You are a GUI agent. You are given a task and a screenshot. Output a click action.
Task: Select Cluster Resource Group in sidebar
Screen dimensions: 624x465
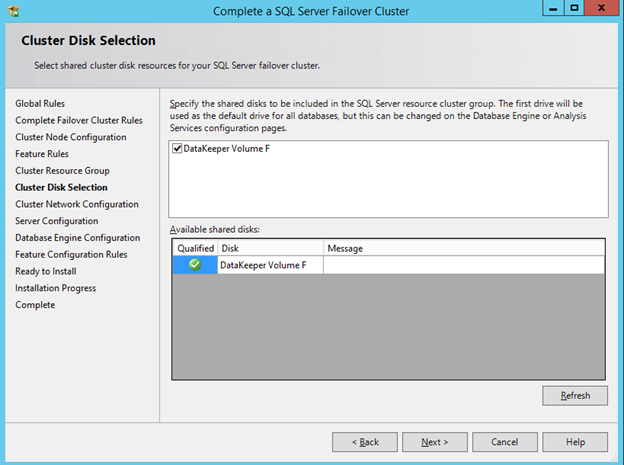62,171
